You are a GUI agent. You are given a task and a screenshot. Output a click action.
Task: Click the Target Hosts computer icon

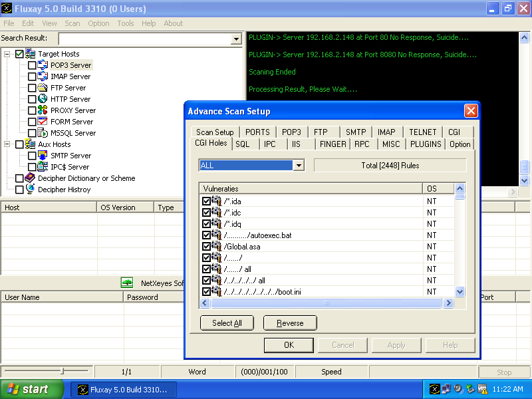[x=30, y=53]
